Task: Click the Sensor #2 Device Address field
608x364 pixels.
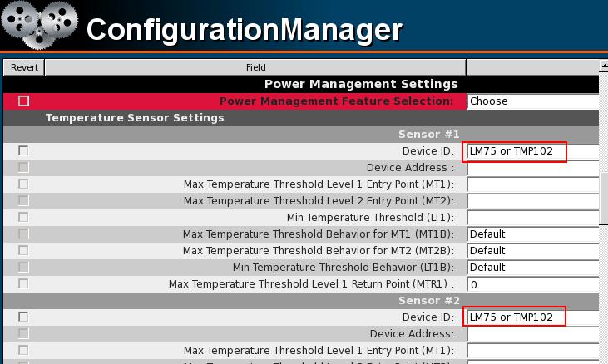Action: click(x=532, y=334)
